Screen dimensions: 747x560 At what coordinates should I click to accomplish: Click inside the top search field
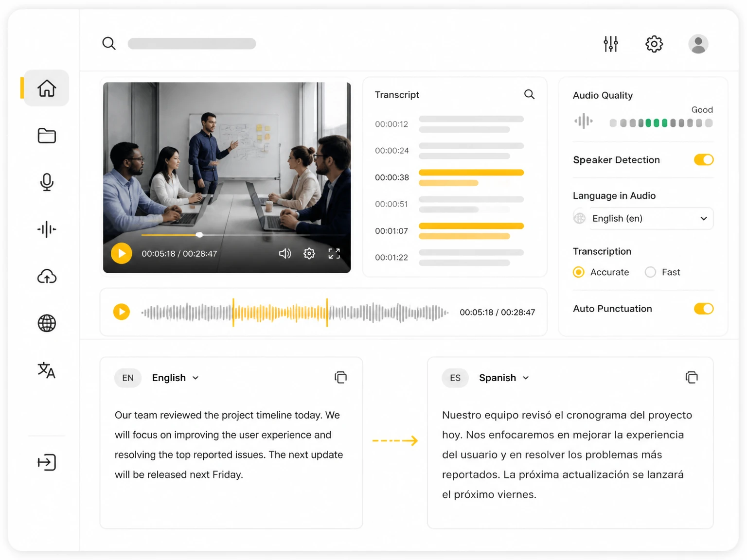(192, 44)
